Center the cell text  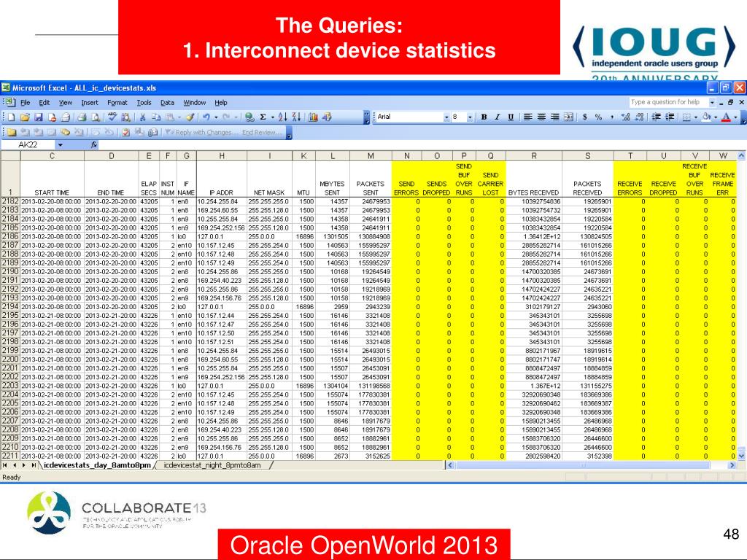(x=541, y=117)
